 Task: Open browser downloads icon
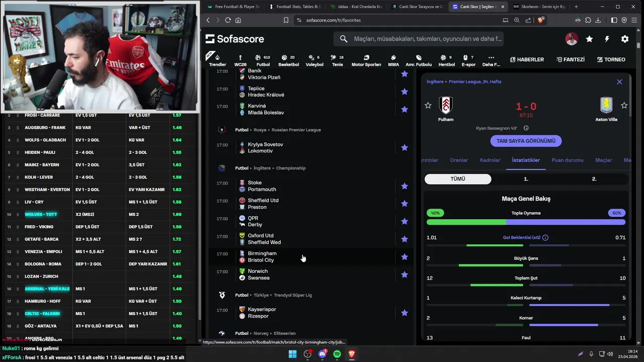pyautogui.click(x=598, y=20)
